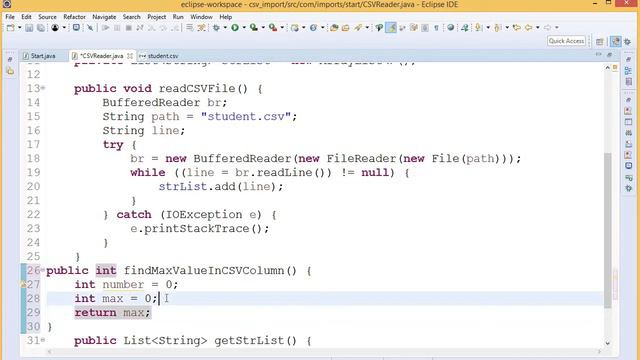Save the current file with Save icon

[x=29, y=27]
